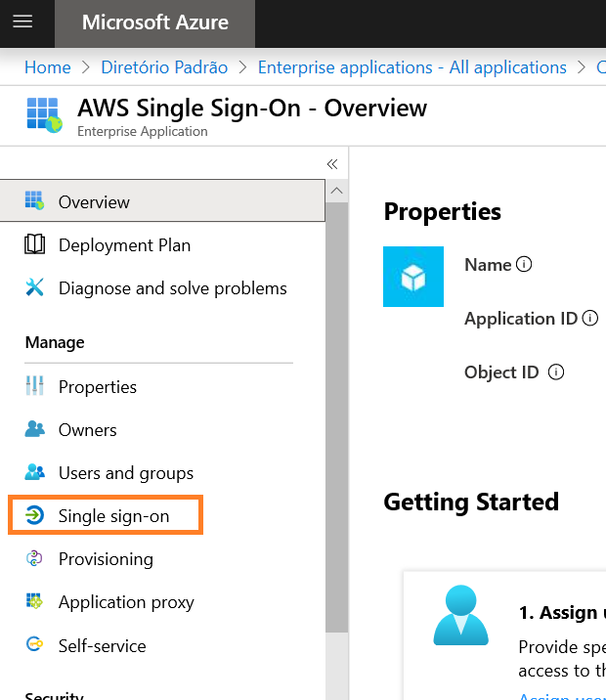Open the Azure portal hamburger menu
The image size is (606, 700).
click(22, 22)
